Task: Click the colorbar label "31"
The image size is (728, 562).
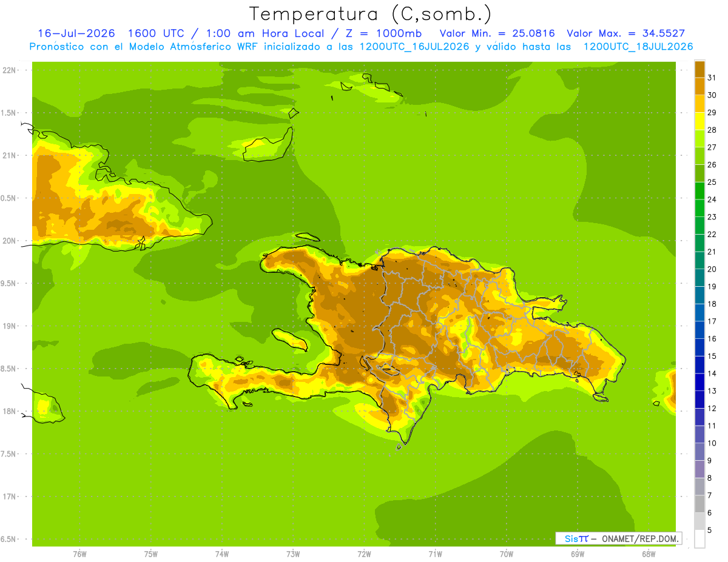Action: [712, 78]
